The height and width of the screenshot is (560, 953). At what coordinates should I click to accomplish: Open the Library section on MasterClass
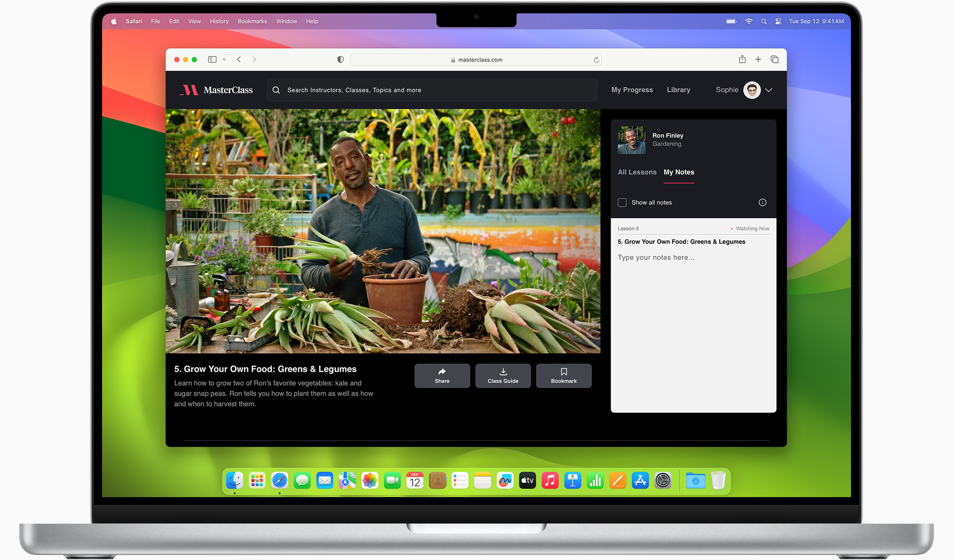pos(678,89)
